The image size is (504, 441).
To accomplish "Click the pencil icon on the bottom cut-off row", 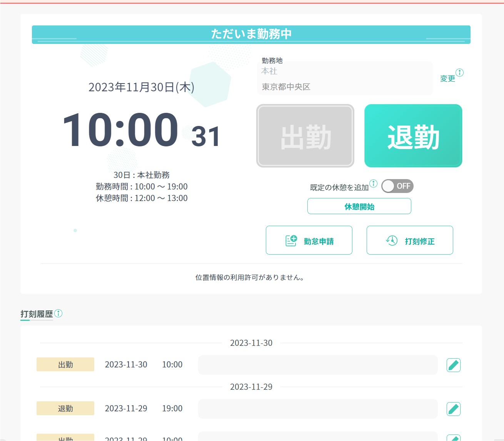I will [453, 438].
